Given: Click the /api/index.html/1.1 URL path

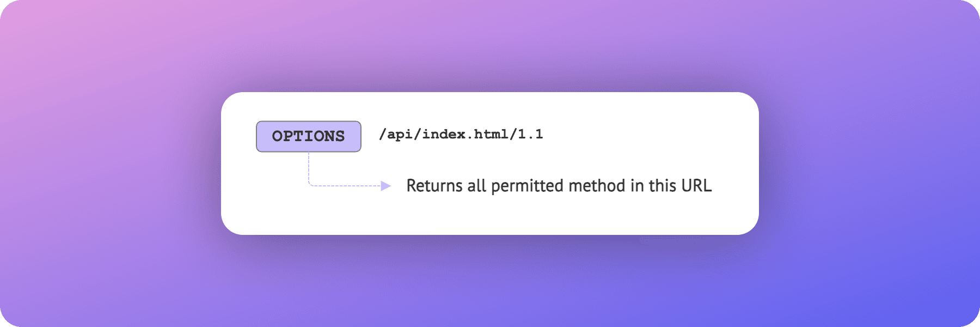Looking at the screenshot, I should point(461,134).
